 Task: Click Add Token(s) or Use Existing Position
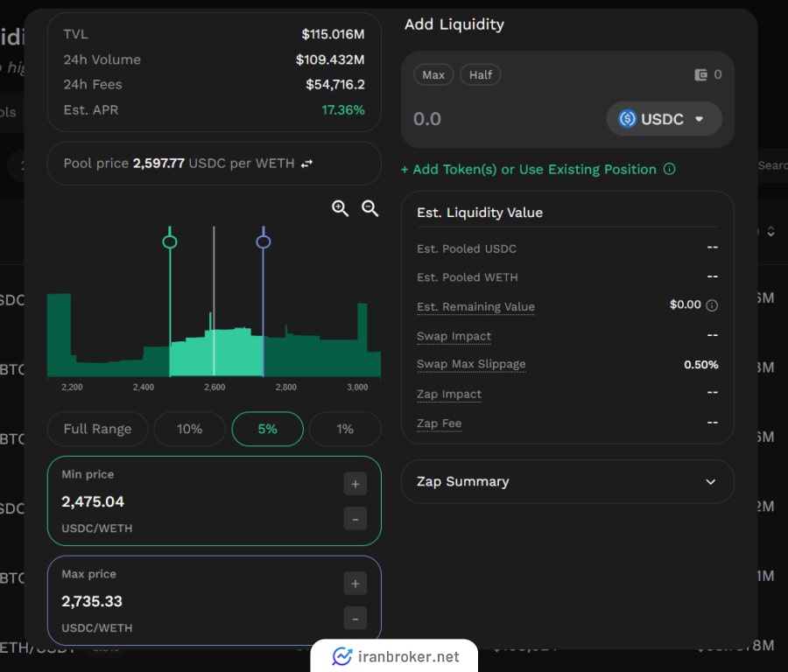point(528,169)
